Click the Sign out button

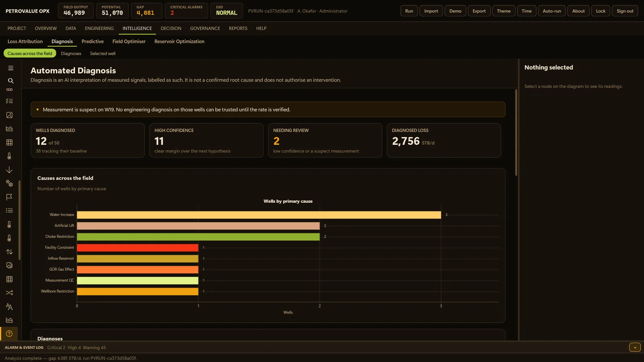point(625,11)
